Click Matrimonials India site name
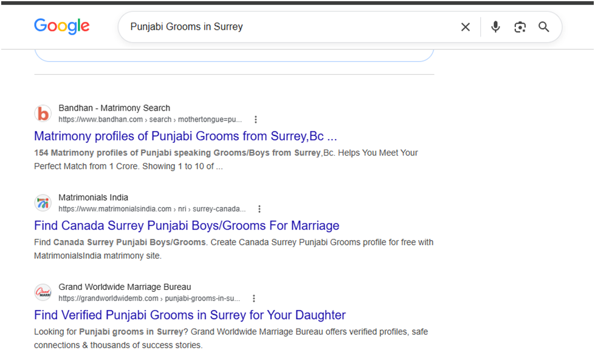The image size is (595, 364). click(x=94, y=197)
